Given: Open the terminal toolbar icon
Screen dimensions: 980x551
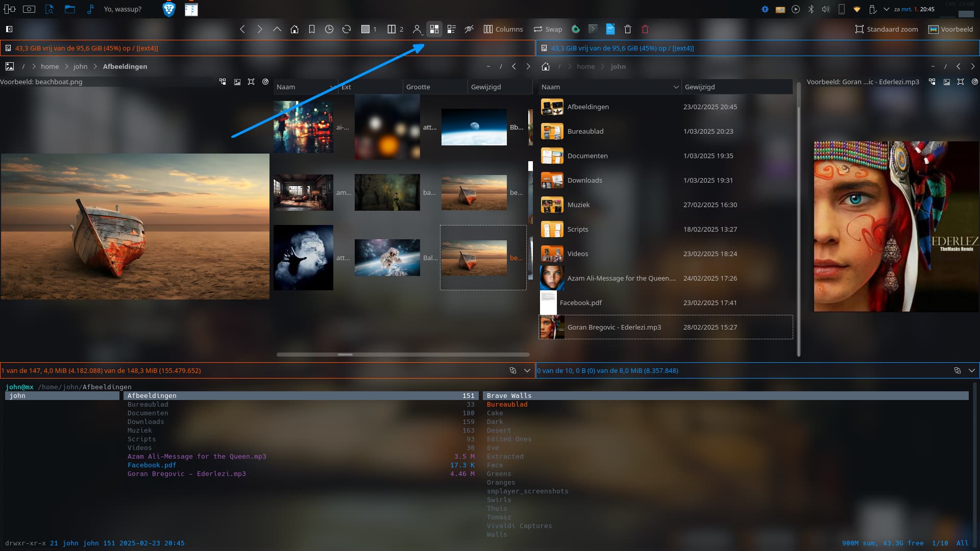Looking at the screenshot, I should coord(593,30).
